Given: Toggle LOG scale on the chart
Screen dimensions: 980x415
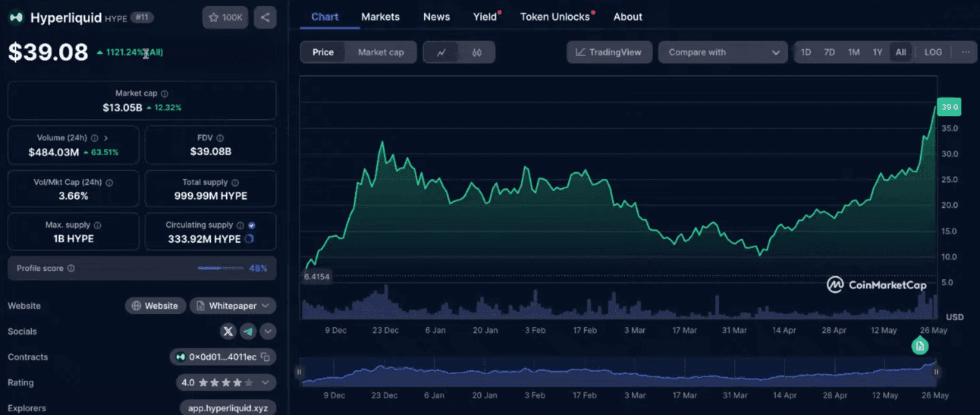Looking at the screenshot, I should [933, 52].
